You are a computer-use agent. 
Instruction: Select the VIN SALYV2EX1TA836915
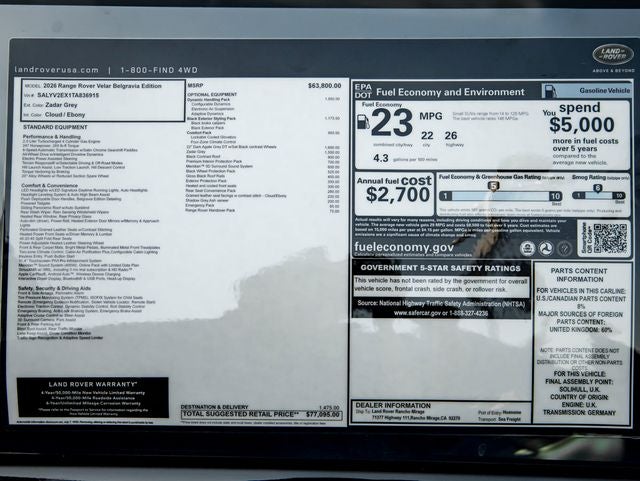(68, 95)
